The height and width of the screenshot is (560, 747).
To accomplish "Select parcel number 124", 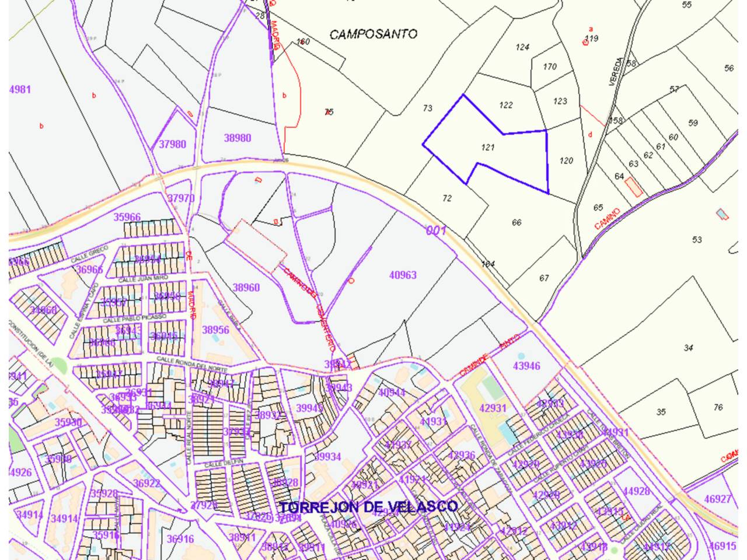I will pyautogui.click(x=522, y=47).
